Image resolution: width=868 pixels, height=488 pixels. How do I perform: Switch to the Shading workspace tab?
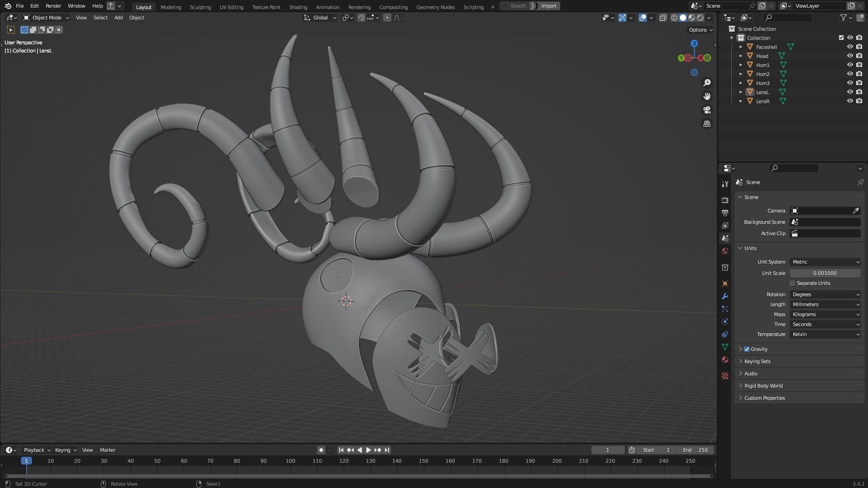click(x=298, y=7)
